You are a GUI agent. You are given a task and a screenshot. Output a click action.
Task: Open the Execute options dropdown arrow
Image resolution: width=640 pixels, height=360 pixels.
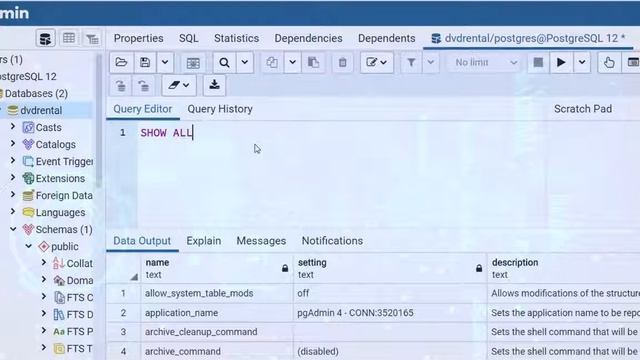click(582, 62)
